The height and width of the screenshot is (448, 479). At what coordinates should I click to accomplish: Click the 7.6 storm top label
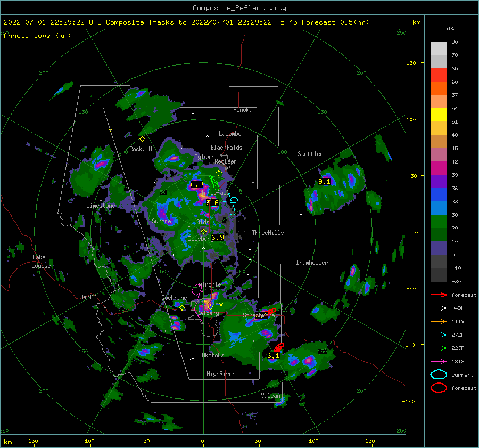click(x=212, y=203)
